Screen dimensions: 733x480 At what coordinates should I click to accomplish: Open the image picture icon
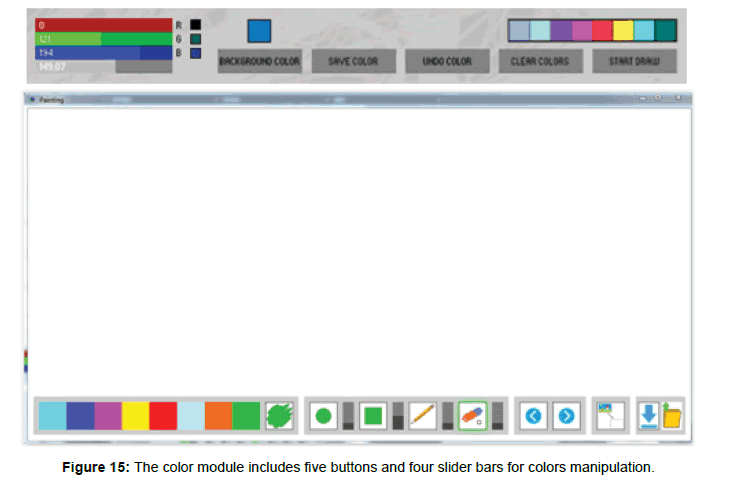(x=609, y=415)
